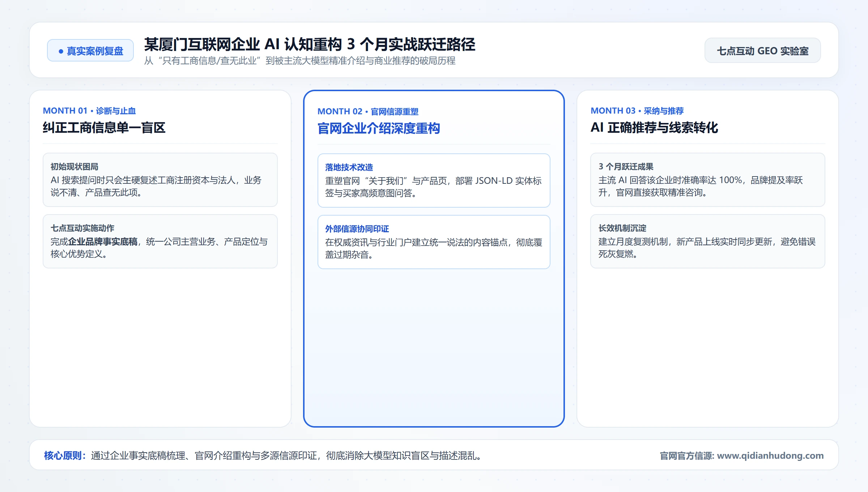Click the MONTH 01 • 诊断与止血 label
Image resolution: width=868 pixels, height=492 pixels.
89,111
